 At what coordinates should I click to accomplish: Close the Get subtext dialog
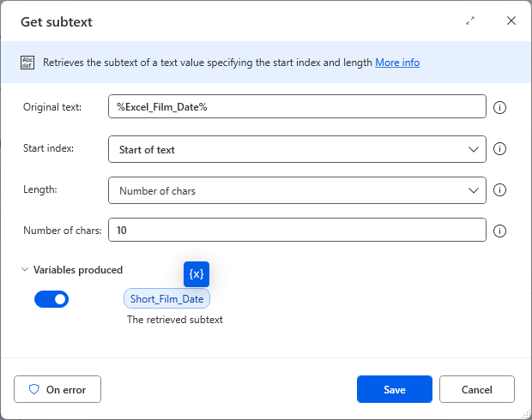click(x=511, y=21)
